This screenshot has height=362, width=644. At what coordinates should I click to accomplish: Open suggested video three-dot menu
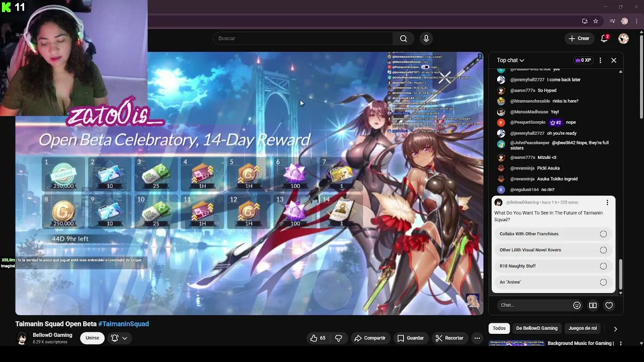tap(621, 343)
